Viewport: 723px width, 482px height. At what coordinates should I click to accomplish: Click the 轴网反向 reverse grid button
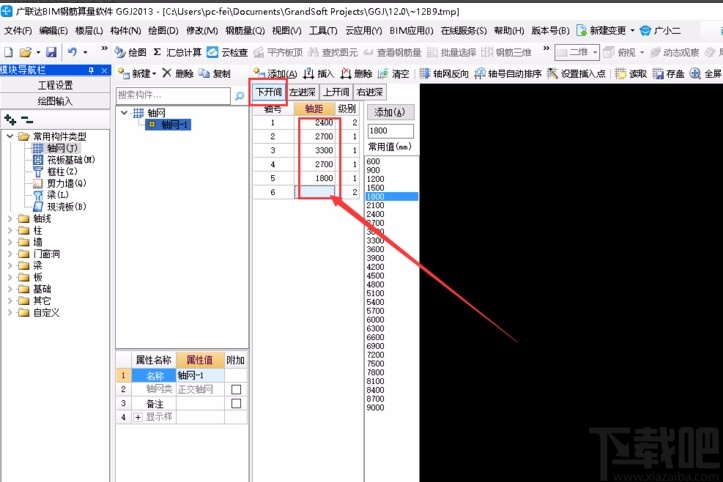(444, 73)
